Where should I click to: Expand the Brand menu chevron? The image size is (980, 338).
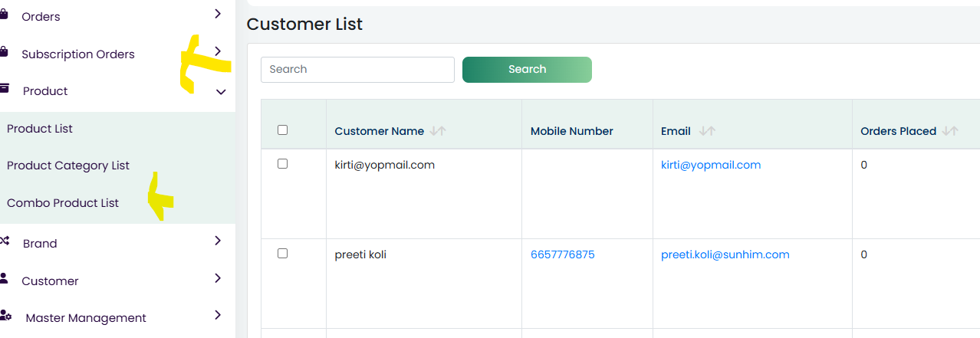click(218, 241)
